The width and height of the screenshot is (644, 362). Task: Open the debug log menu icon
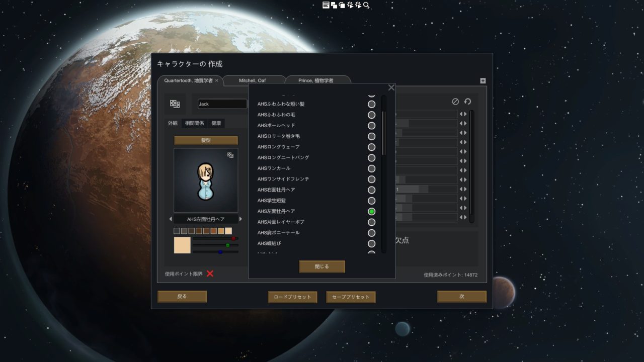coord(326,5)
